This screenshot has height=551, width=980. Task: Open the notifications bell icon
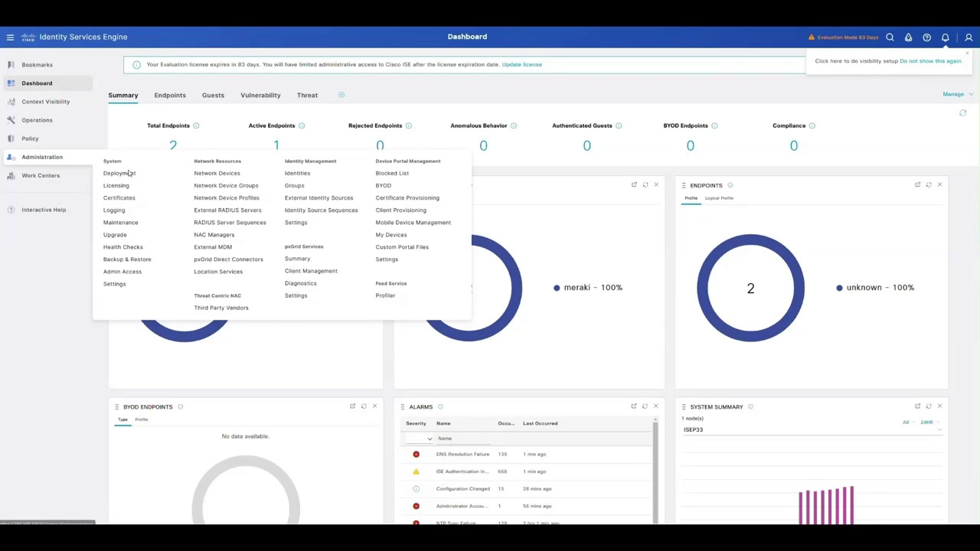point(945,37)
